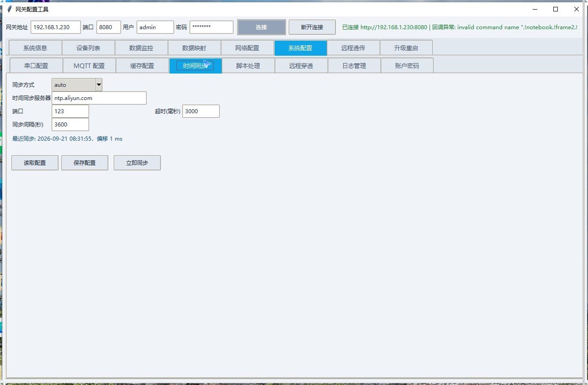588x385 pixels.
Task: Open the 同步方式 dropdown arrow
Action: coord(99,85)
